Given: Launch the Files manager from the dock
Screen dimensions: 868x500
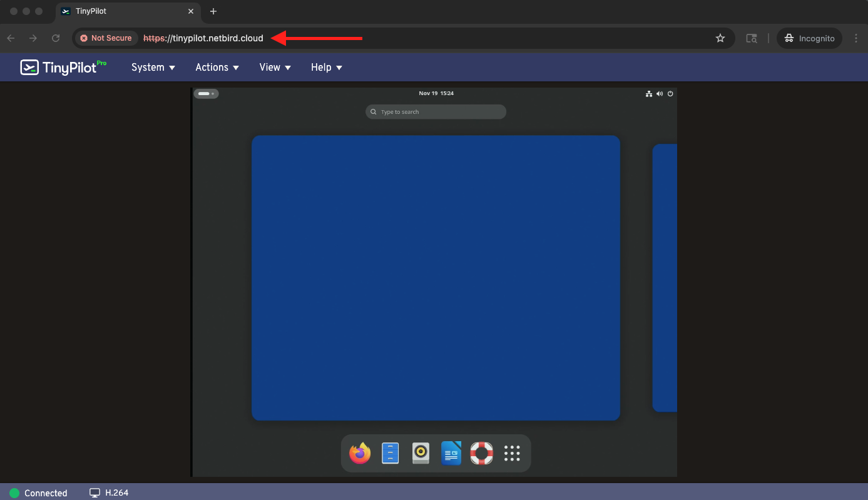Looking at the screenshot, I should [x=391, y=453].
